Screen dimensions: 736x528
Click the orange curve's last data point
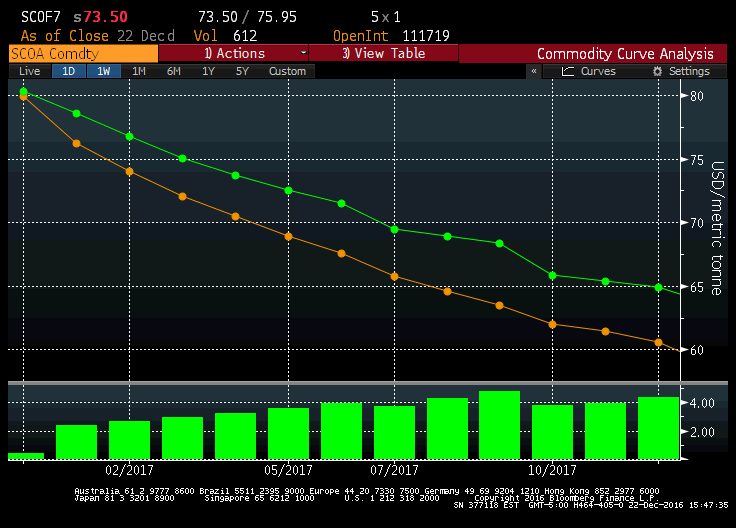point(658,343)
